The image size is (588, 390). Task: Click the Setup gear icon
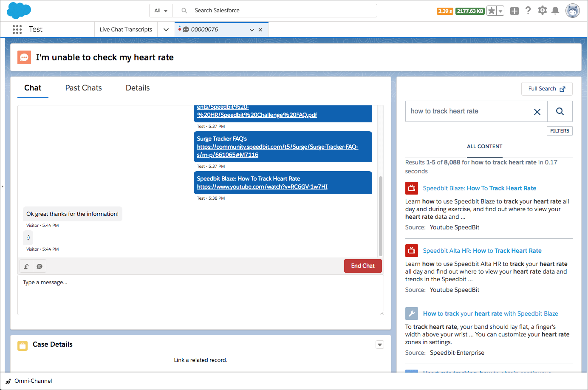(x=542, y=11)
